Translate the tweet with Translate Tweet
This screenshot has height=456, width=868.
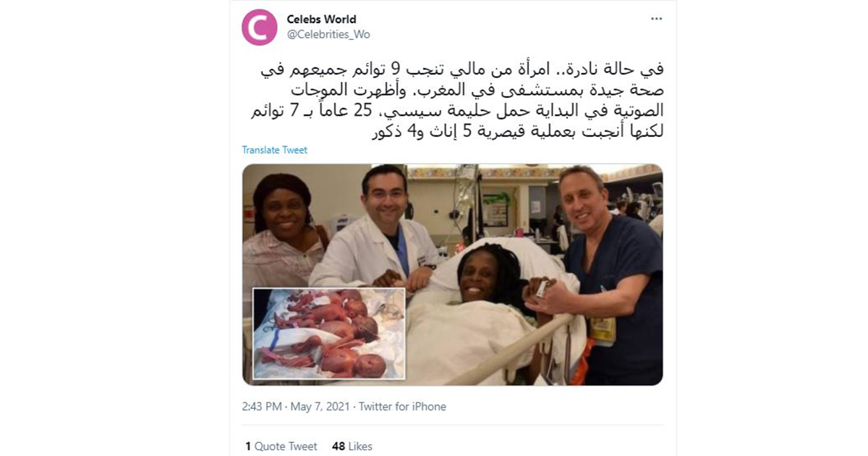(x=274, y=150)
